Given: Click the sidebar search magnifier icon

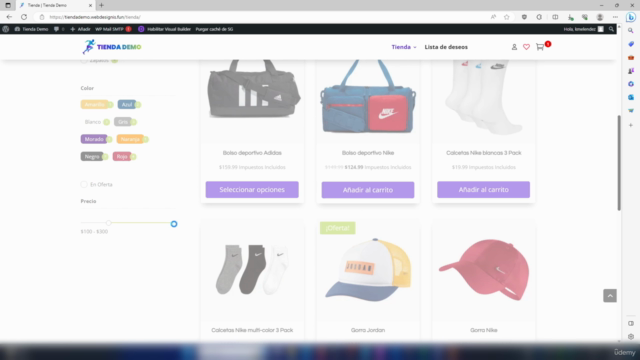Looking at the screenshot, I should coord(631,31).
